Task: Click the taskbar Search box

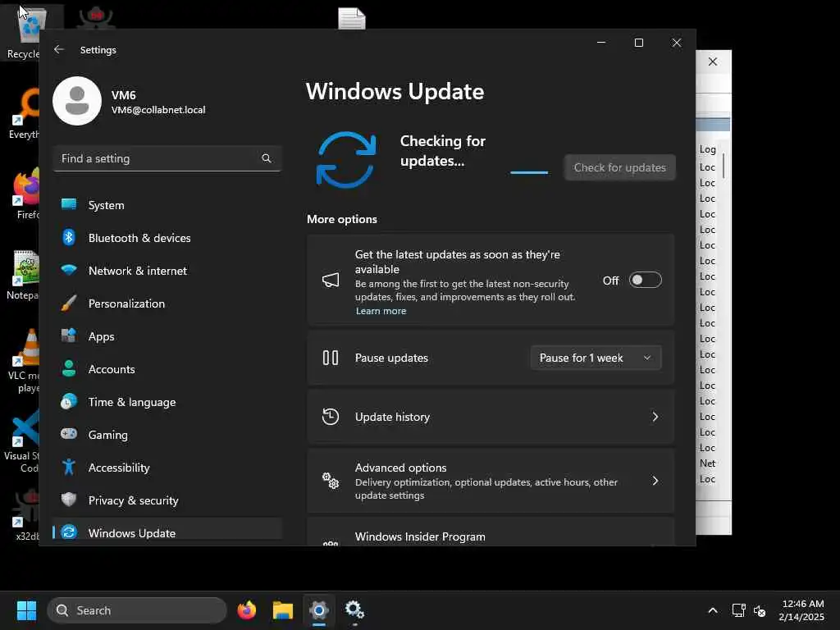Action: [x=137, y=610]
